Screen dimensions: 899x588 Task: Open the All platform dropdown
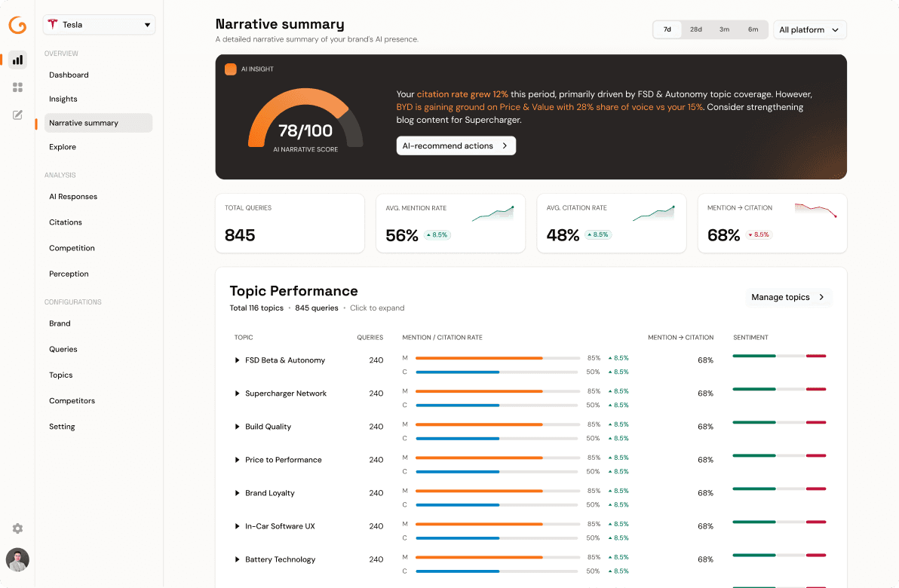809,29
